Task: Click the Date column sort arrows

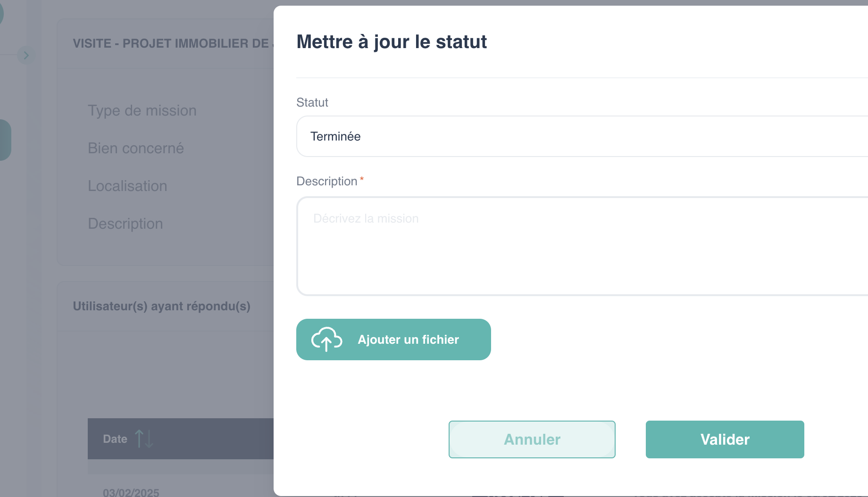Action: (x=144, y=439)
